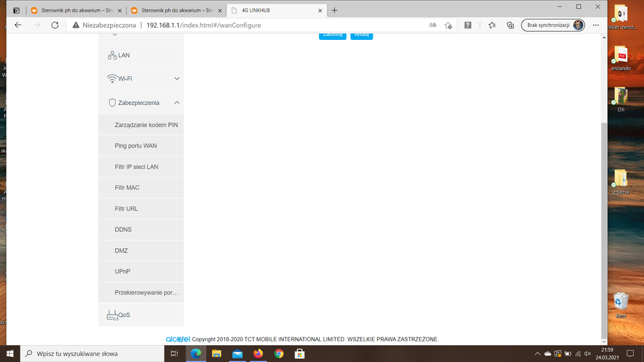Screen dimensions: 644x362
Task: Click the browser refresh icon
Action: pos(55,25)
